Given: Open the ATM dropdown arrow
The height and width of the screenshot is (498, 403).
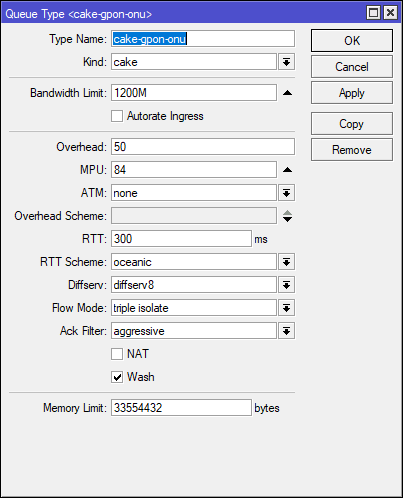Looking at the screenshot, I should tap(286, 193).
